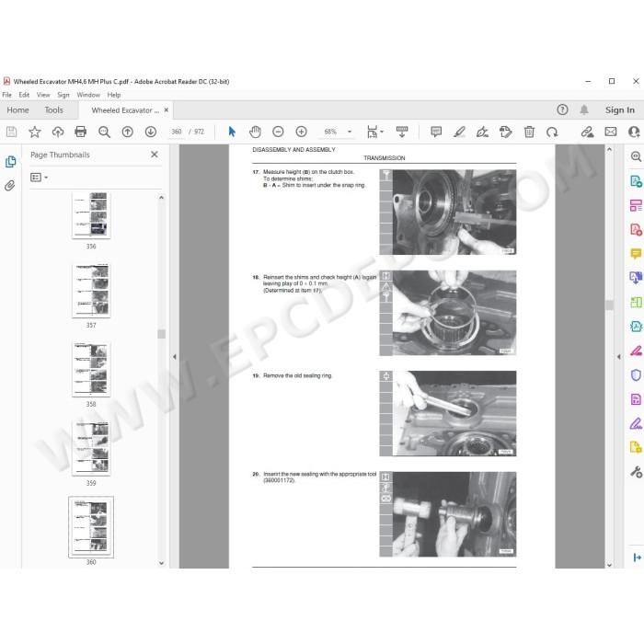Open the thumbnails options dropdown
This screenshot has height=644, width=644.
click(x=39, y=178)
